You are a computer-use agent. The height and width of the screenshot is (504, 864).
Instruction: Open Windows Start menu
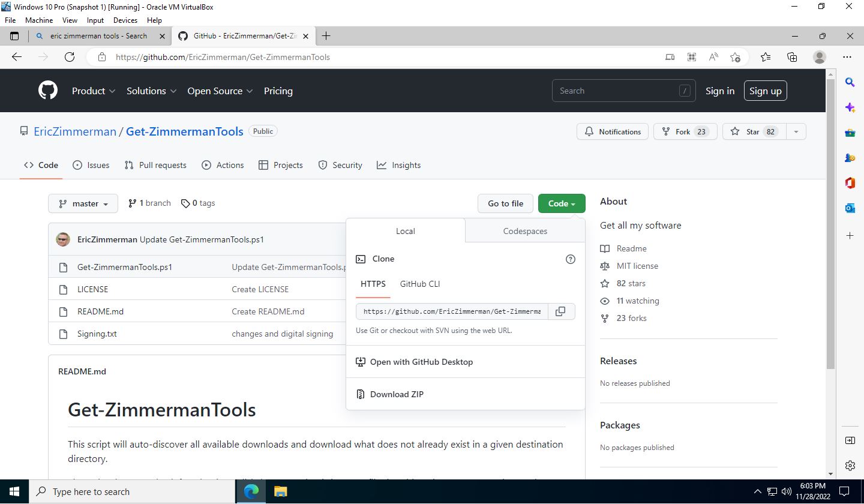pyautogui.click(x=14, y=491)
